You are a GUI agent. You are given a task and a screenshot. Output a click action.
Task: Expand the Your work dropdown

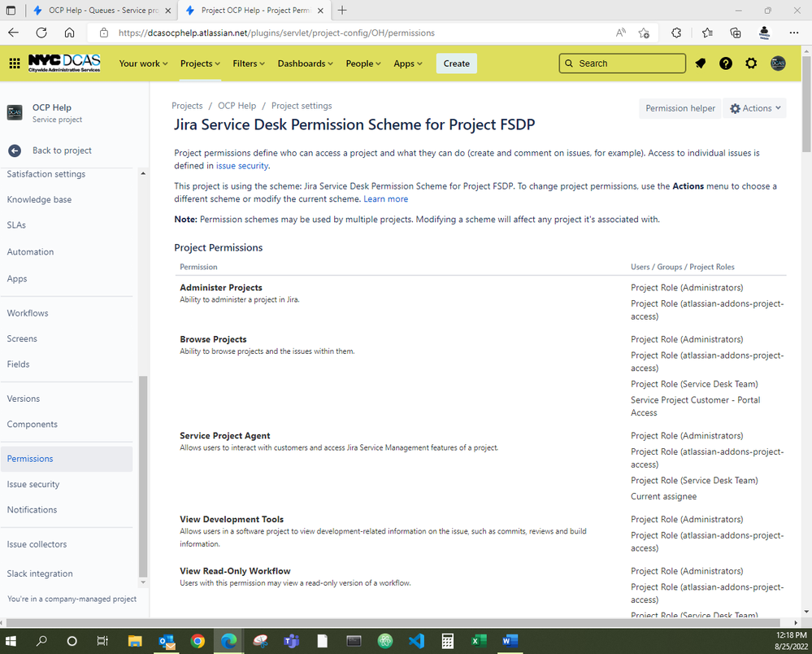(143, 63)
